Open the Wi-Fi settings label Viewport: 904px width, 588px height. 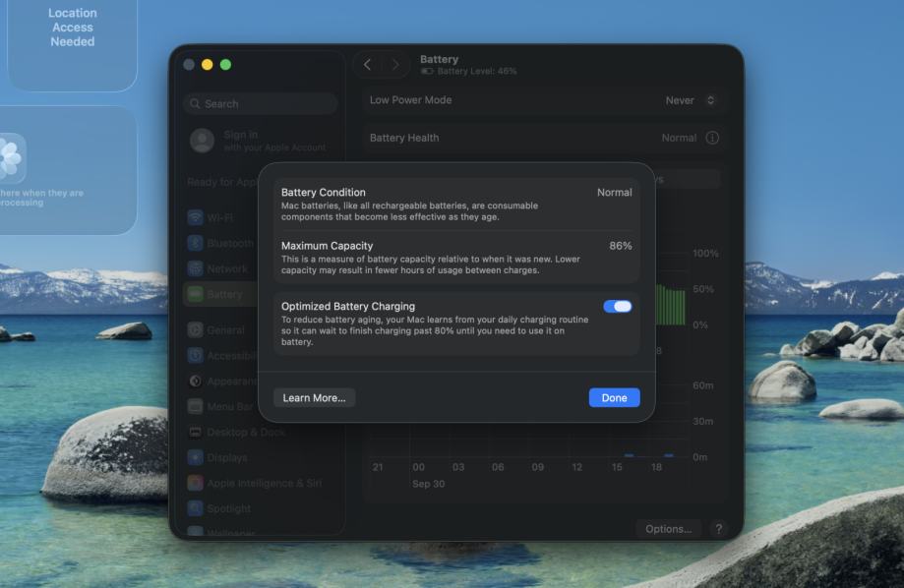tap(220, 218)
